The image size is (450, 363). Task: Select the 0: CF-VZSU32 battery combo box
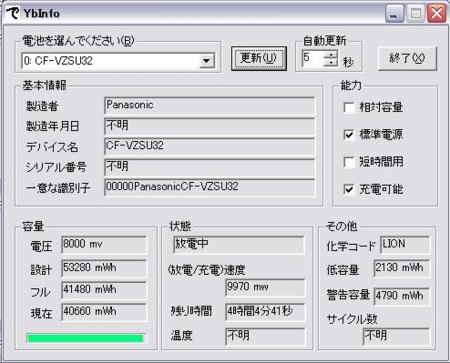118,61
